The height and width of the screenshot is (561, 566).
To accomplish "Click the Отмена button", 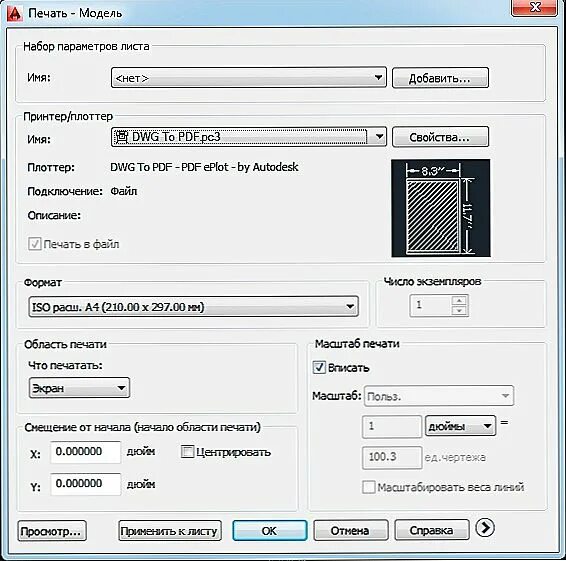I will (351, 530).
